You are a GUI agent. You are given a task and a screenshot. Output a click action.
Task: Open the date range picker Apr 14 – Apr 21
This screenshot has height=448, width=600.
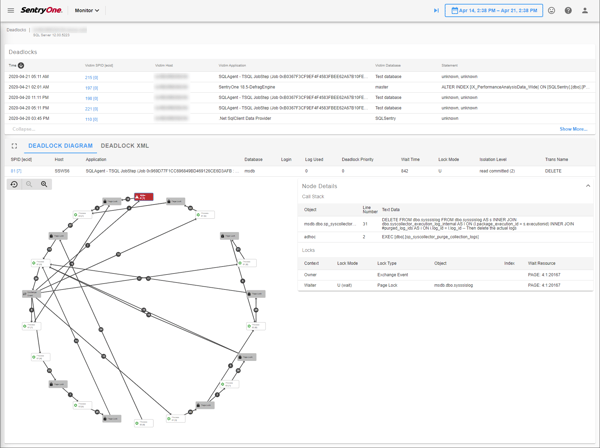(494, 10)
